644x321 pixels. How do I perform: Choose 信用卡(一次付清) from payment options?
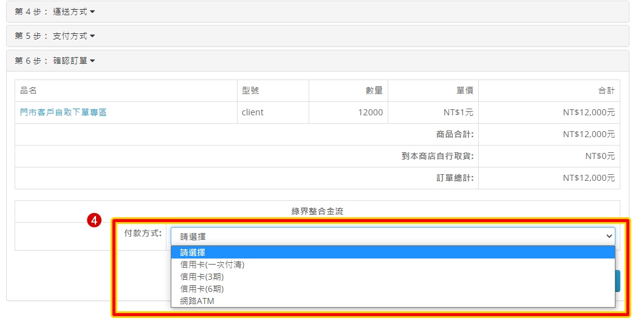pyautogui.click(x=212, y=265)
